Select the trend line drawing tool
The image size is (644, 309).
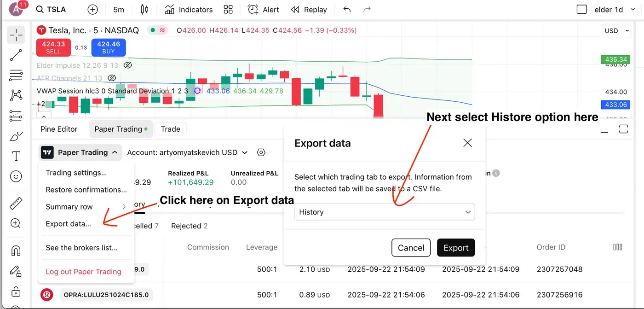16,55
